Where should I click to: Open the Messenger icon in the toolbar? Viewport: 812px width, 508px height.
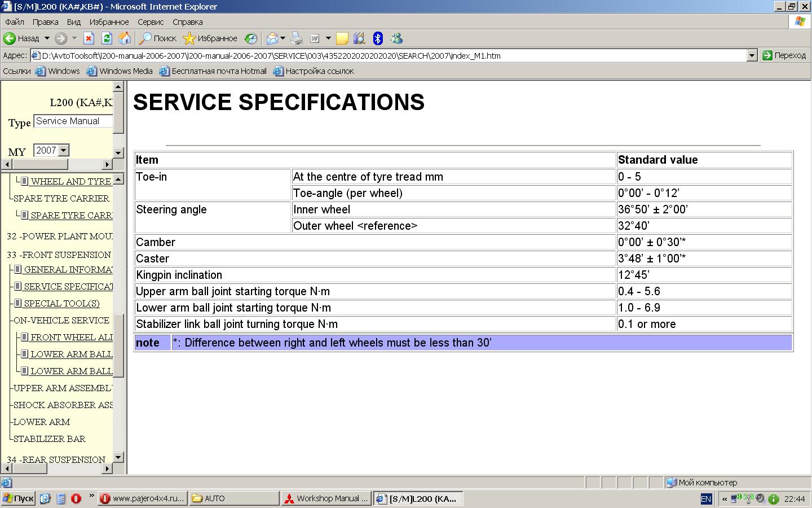click(x=396, y=38)
